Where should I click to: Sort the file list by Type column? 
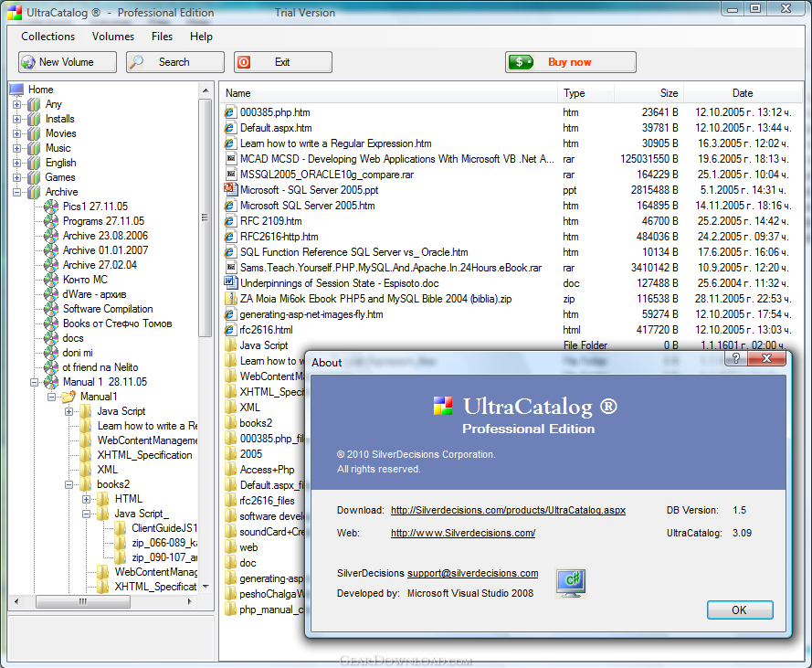[586, 93]
